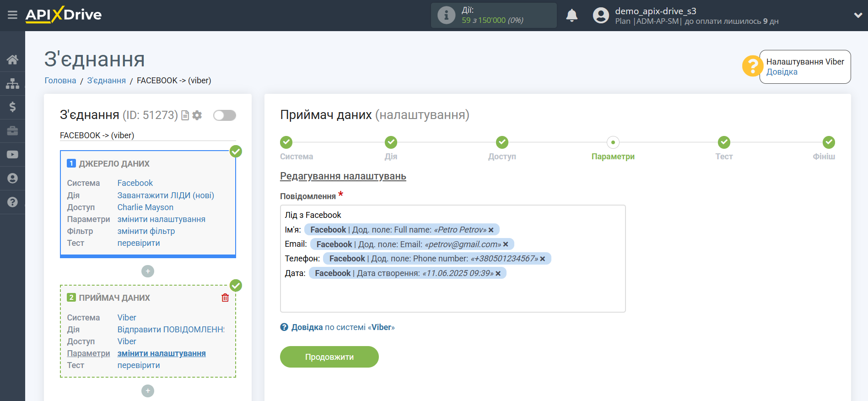The image size is (868, 401).
Task: Click змінити фільтр link
Action: pos(146,231)
